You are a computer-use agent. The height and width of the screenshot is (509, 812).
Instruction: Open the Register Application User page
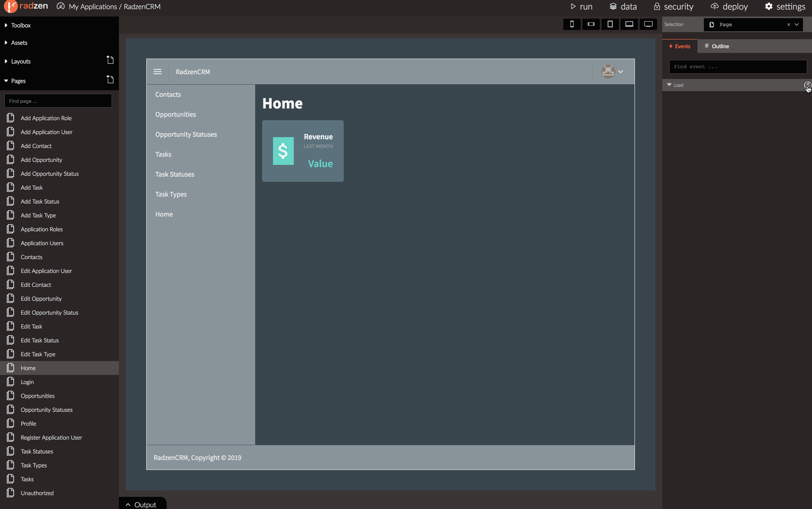point(51,437)
